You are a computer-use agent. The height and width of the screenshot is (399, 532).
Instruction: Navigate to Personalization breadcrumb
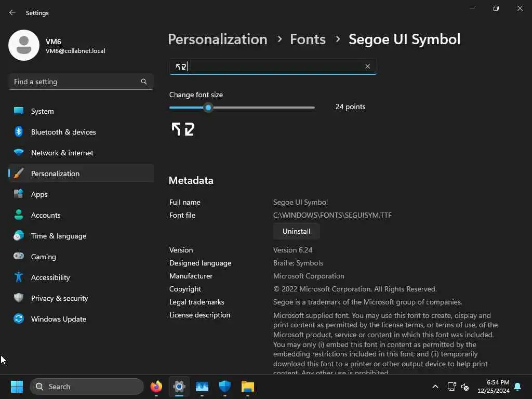(218, 39)
